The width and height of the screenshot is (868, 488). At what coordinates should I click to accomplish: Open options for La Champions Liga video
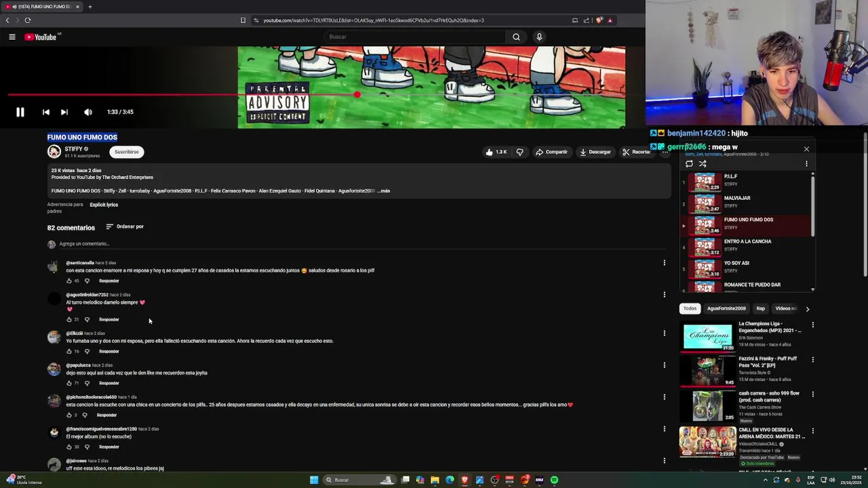[812, 325]
